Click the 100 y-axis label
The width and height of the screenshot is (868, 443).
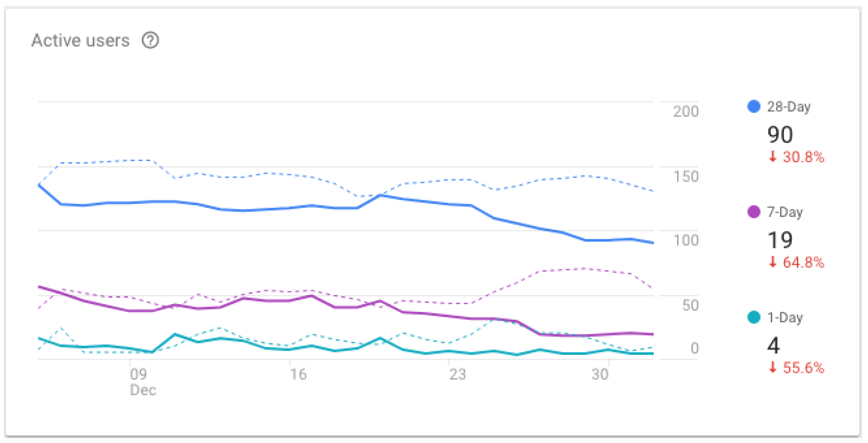point(686,241)
